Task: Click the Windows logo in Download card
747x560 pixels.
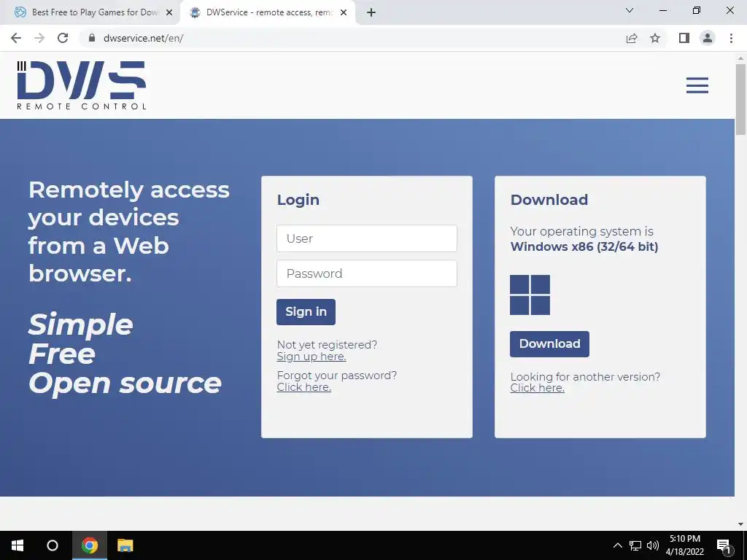Action: (530, 295)
